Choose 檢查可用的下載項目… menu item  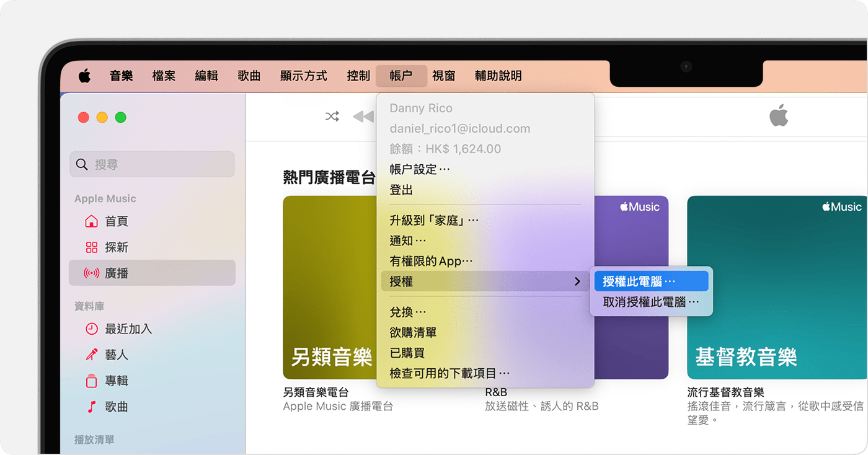click(485, 373)
